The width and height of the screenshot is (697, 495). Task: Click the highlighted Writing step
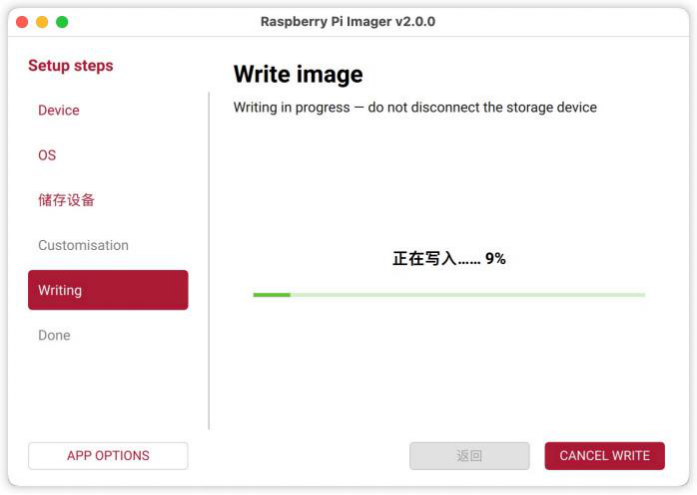(108, 290)
